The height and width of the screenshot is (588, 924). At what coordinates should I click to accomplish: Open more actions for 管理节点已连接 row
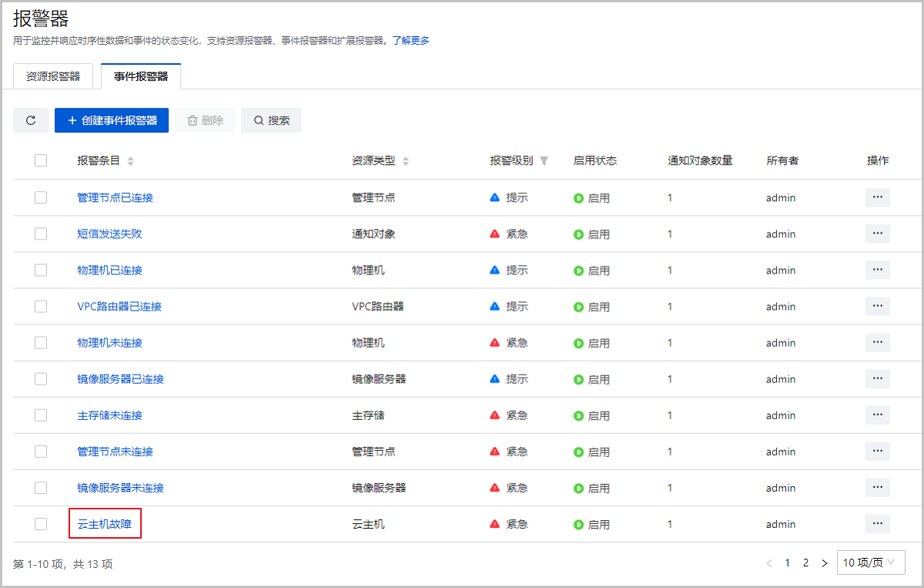[877, 197]
